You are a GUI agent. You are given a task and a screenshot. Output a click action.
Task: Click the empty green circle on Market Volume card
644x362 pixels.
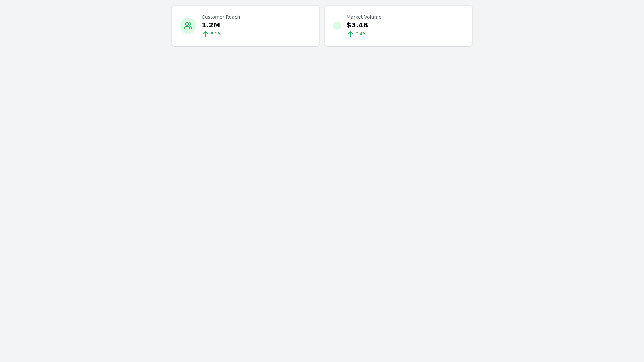[x=337, y=26]
